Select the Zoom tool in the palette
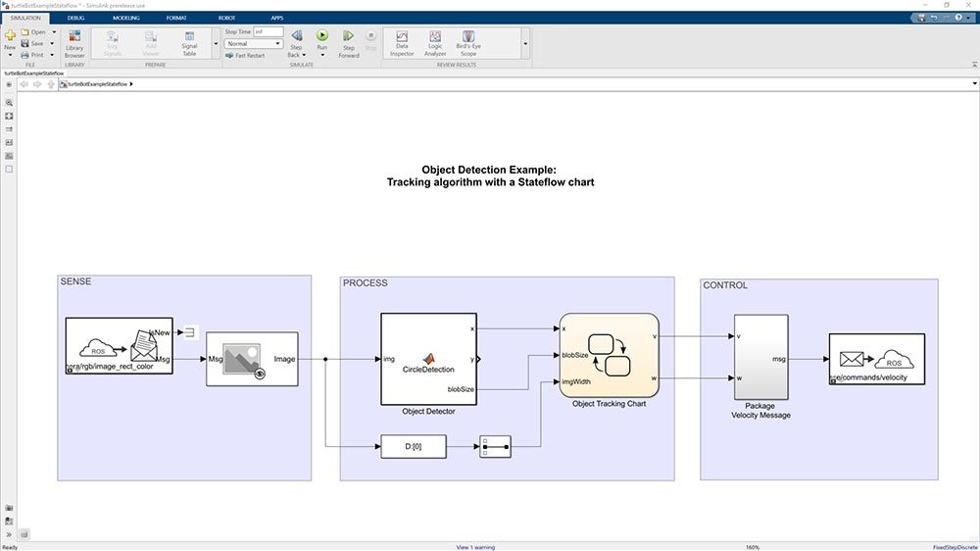 9,103
